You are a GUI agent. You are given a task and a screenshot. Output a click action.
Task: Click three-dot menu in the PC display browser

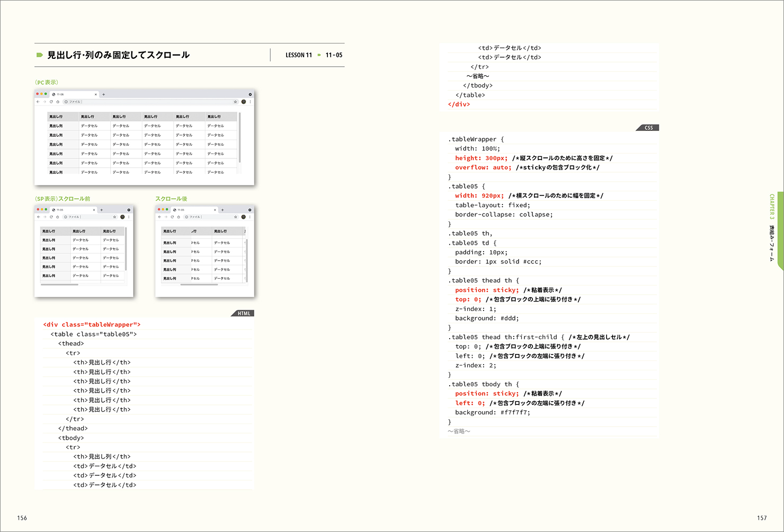click(250, 102)
